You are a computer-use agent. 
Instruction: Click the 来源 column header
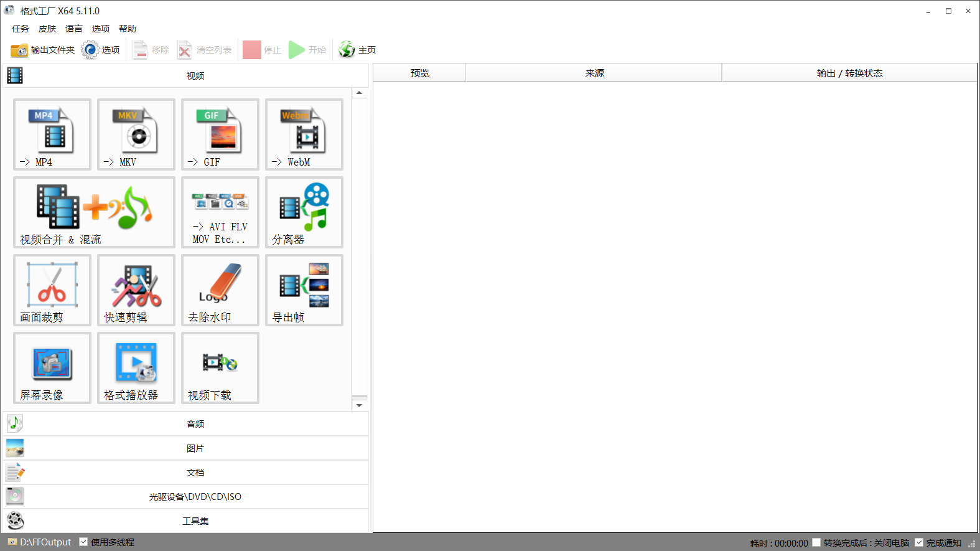click(x=594, y=73)
